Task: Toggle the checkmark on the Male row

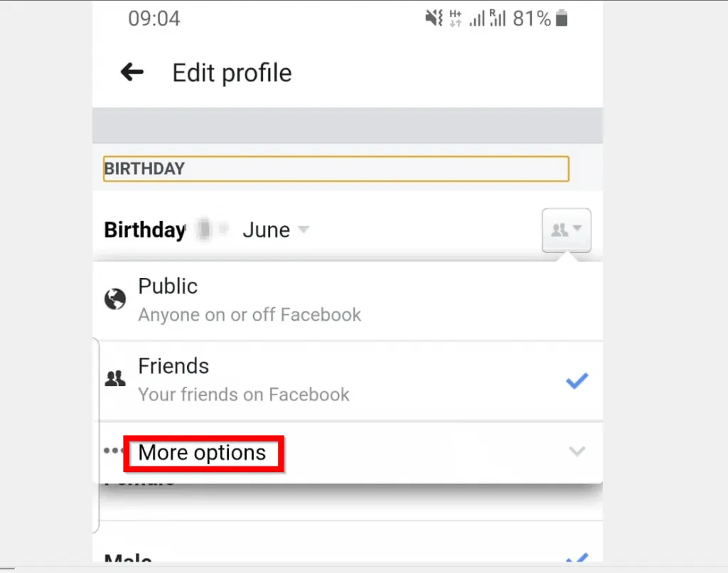Action: [577, 559]
